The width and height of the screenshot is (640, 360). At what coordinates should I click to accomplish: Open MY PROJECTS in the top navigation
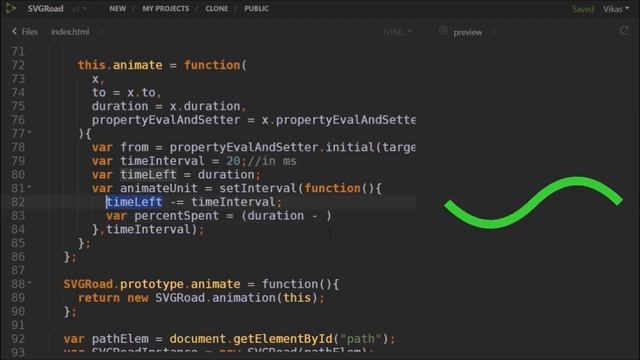point(166,9)
